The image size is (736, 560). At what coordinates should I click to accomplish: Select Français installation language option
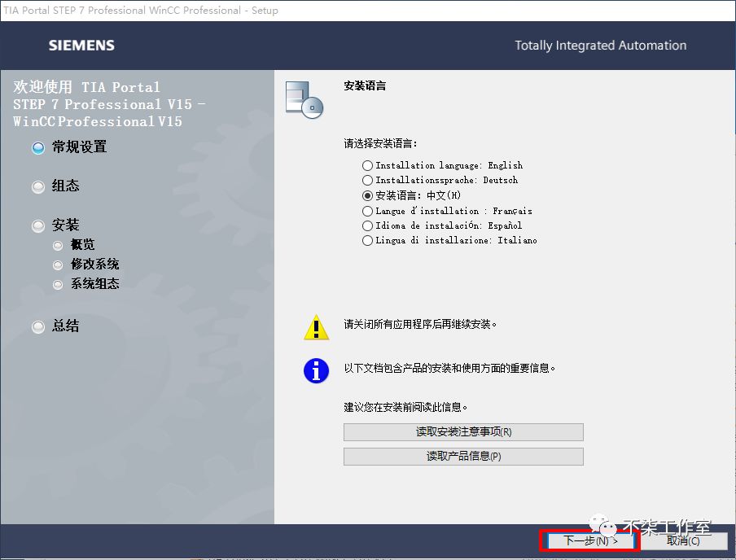[367, 212]
